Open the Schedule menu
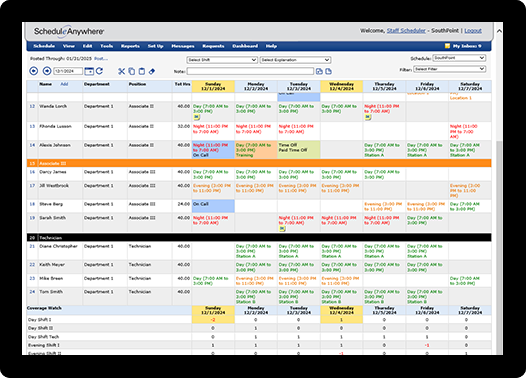526x378 pixels. (44, 46)
